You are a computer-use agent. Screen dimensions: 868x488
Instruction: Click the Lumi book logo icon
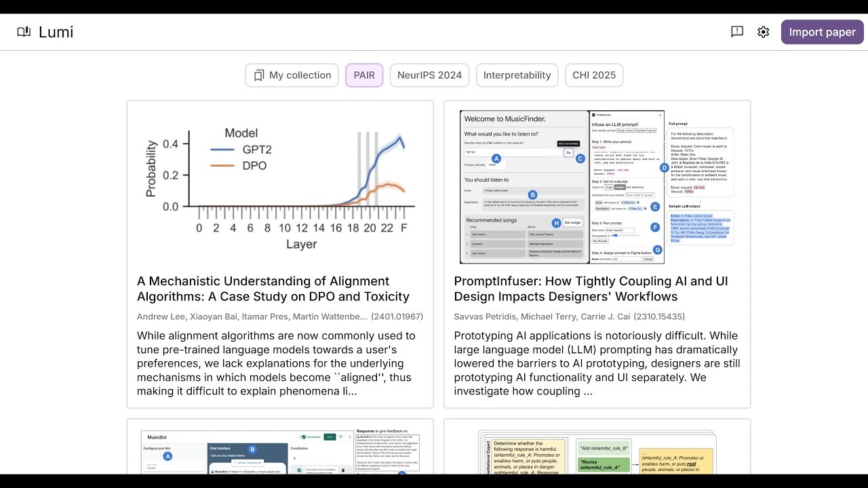pyautogui.click(x=24, y=32)
